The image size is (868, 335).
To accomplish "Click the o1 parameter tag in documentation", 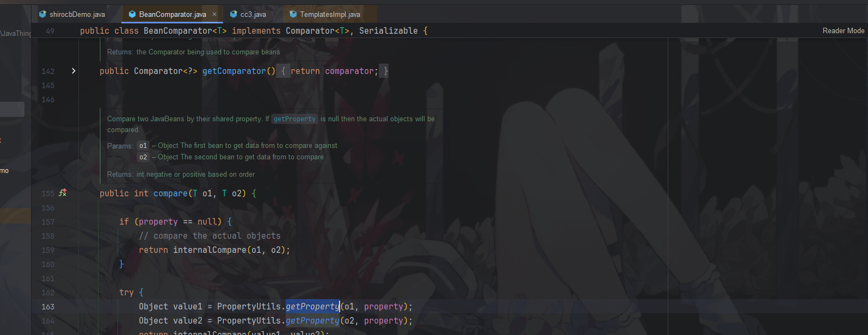I will (x=143, y=145).
